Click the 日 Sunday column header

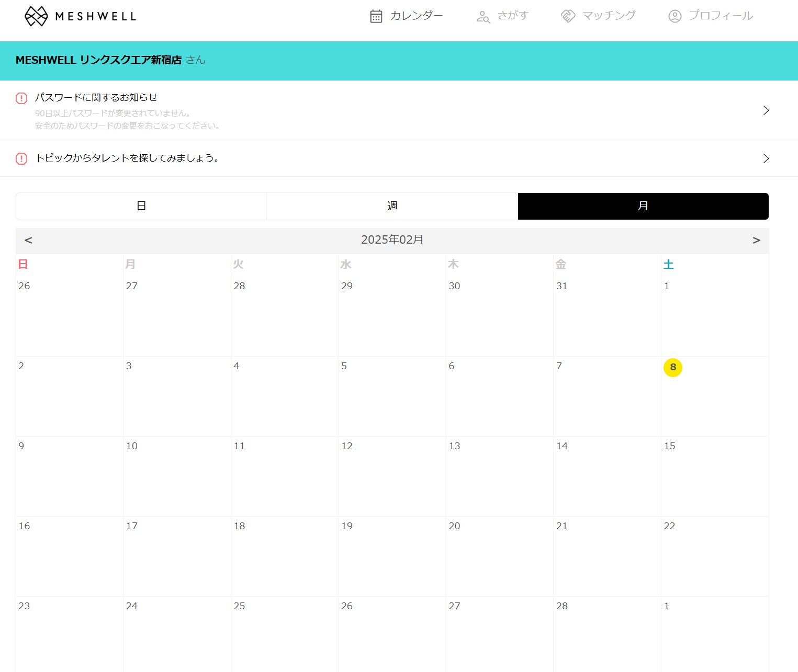(23, 264)
